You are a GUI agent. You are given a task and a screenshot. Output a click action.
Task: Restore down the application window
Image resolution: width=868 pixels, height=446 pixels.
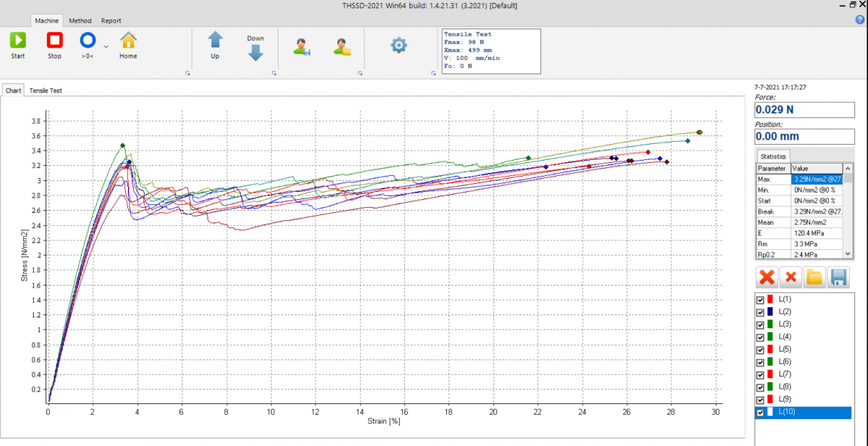pos(852,5)
